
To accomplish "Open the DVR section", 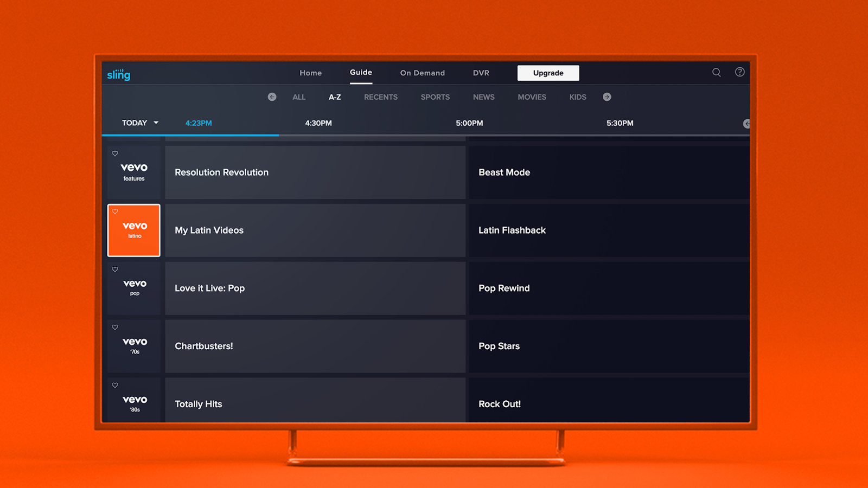I will coord(481,73).
